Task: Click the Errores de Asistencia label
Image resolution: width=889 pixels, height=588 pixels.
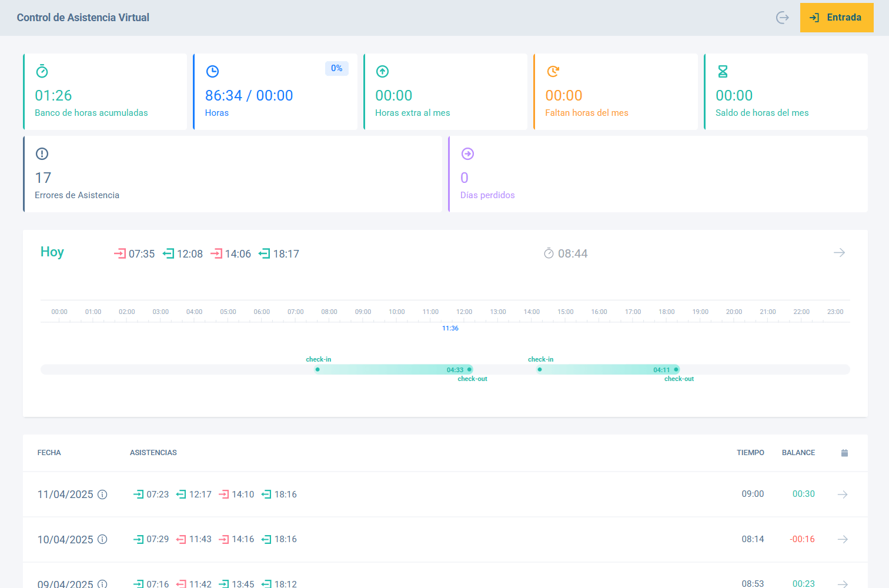Action: point(77,195)
